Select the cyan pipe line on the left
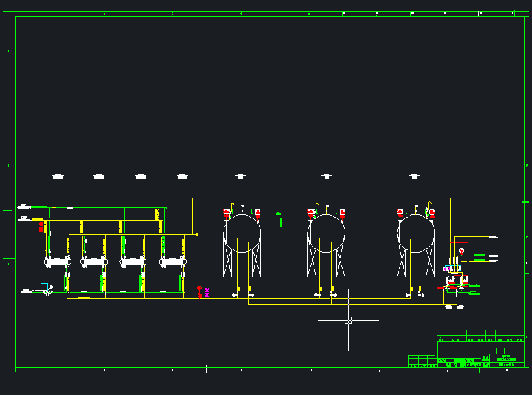532x395 pixels. 41,258
